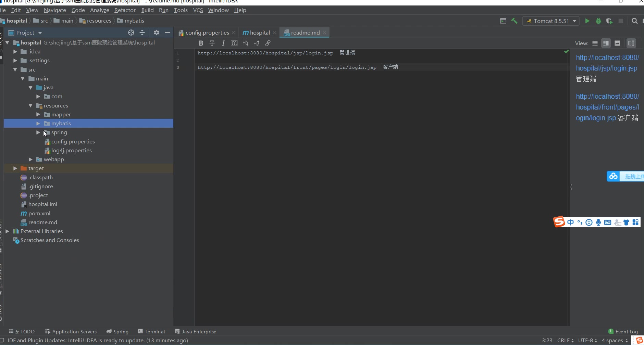Apply strikethrough from the markdown toolbar
This screenshot has width=644, height=345.
click(212, 43)
